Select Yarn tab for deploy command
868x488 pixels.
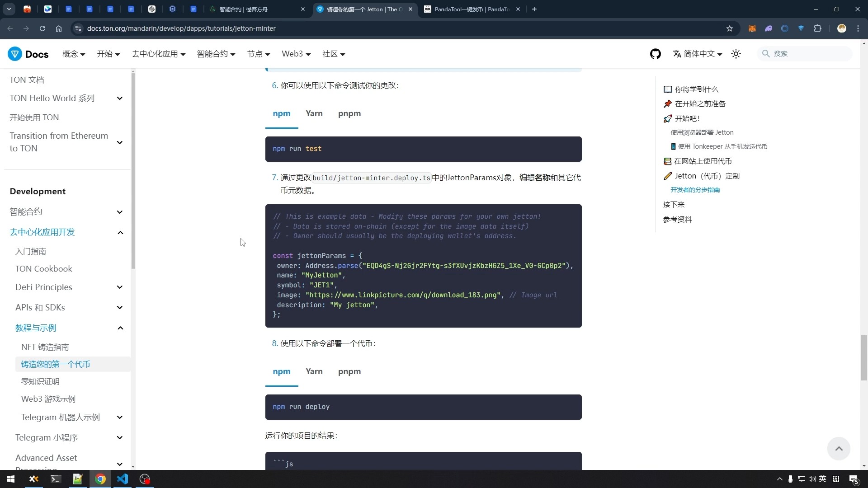pyautogui.click(x=314, y=371)
